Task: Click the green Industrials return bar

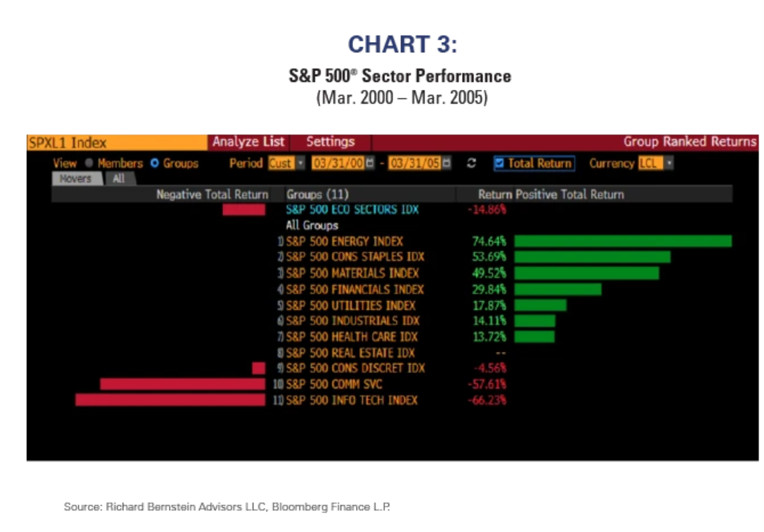Action: pyautogui.click(x=535, y=321)
